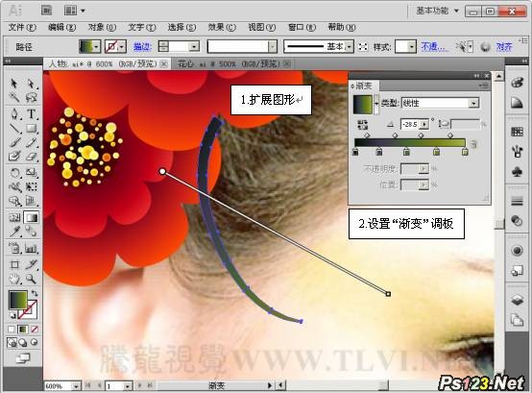Image resolution: width=532 pixels, height=393 pixels.
Task: Open the Brushes panel icon
Action: (517, 152)
